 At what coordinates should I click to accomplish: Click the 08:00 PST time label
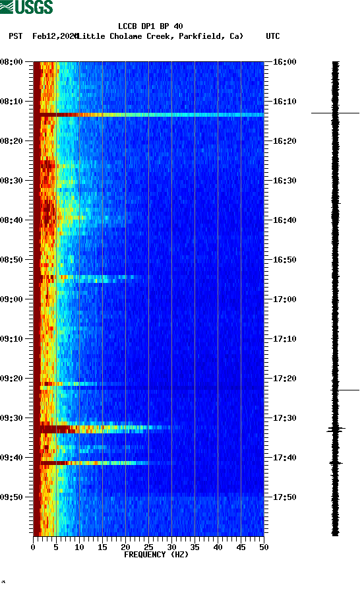coord(12,61)
